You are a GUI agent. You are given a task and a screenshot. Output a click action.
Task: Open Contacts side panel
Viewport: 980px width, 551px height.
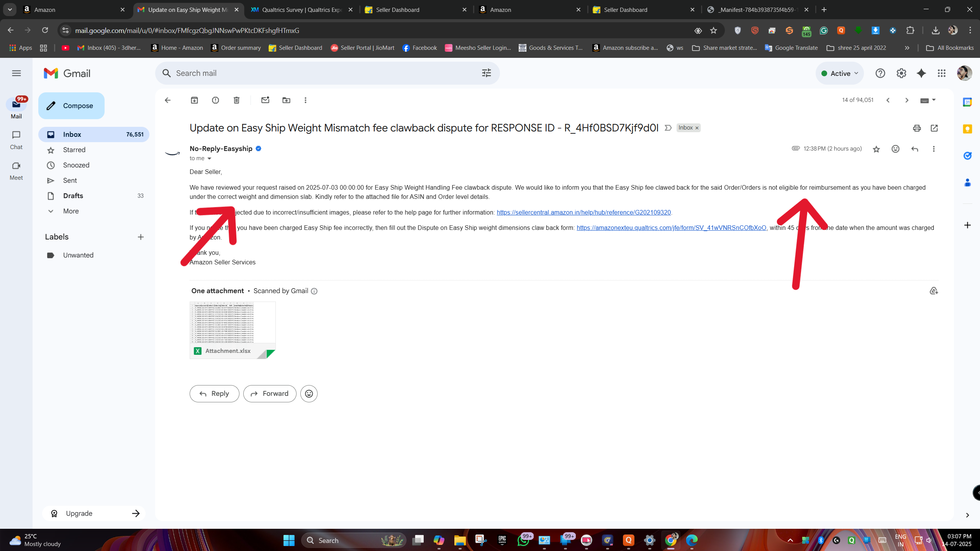tap(967, 182)
